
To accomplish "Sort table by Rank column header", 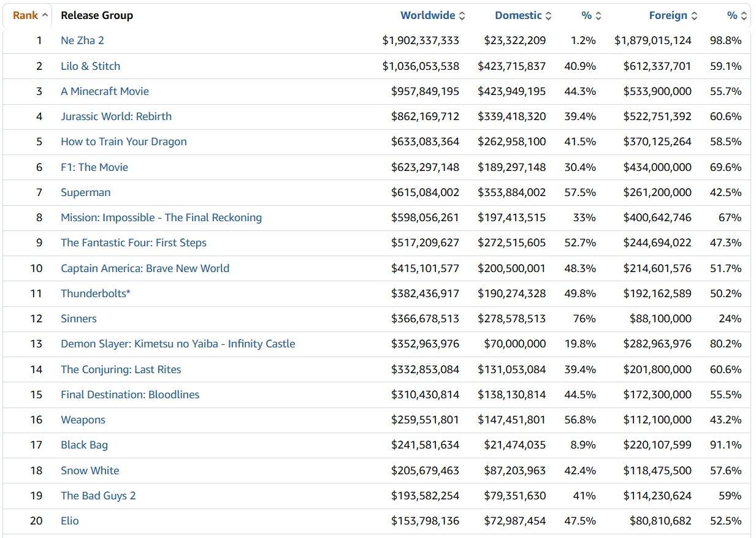I will pyautogui.click(x=30, y=15).
